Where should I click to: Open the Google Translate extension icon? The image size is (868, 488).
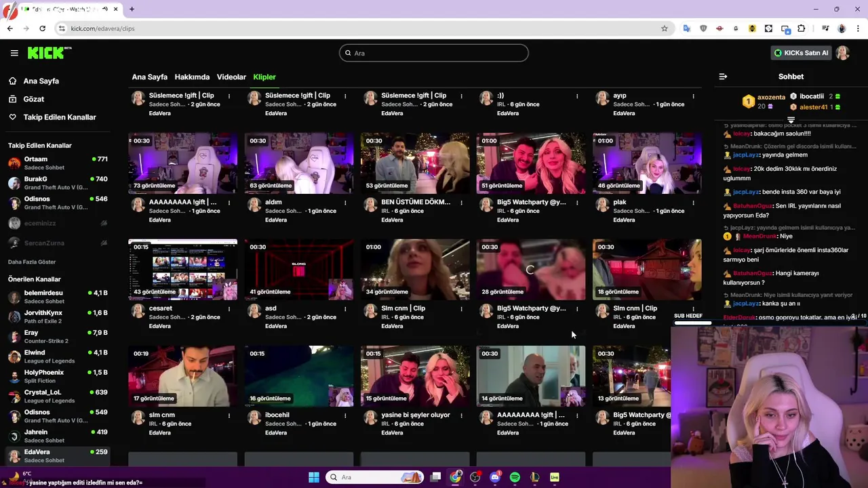click(x=687, y=28)
